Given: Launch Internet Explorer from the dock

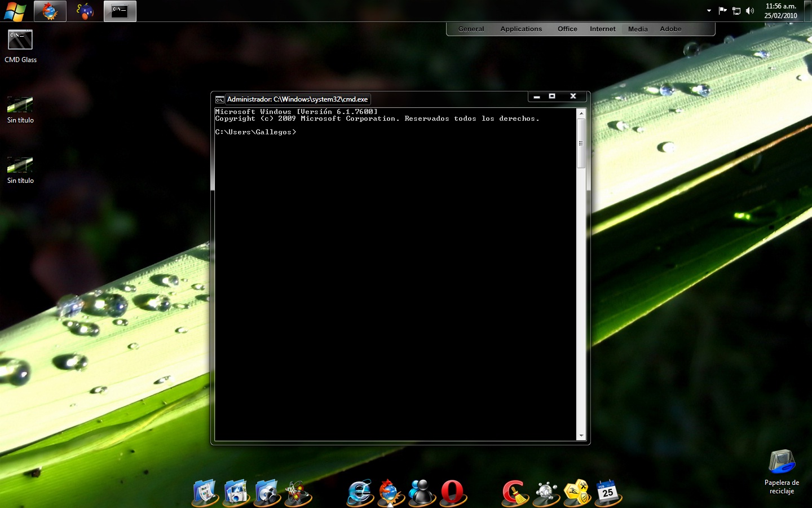Looking at the screenshot, I should (x=360, y=492).
